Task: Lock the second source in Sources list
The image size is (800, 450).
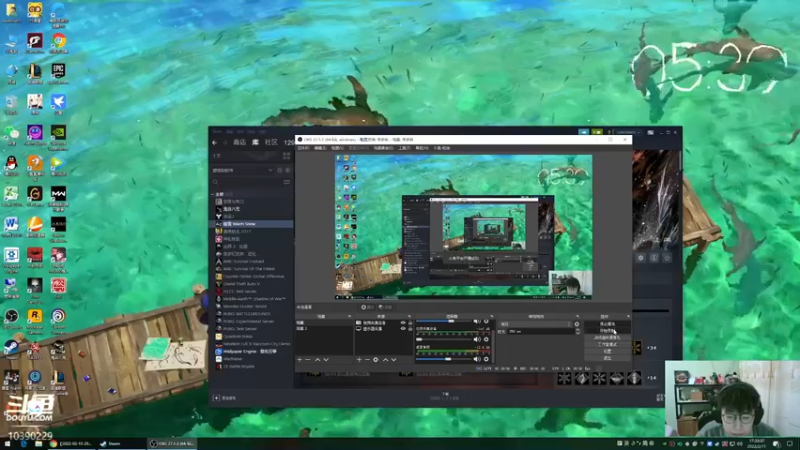Action: (410, 329)
